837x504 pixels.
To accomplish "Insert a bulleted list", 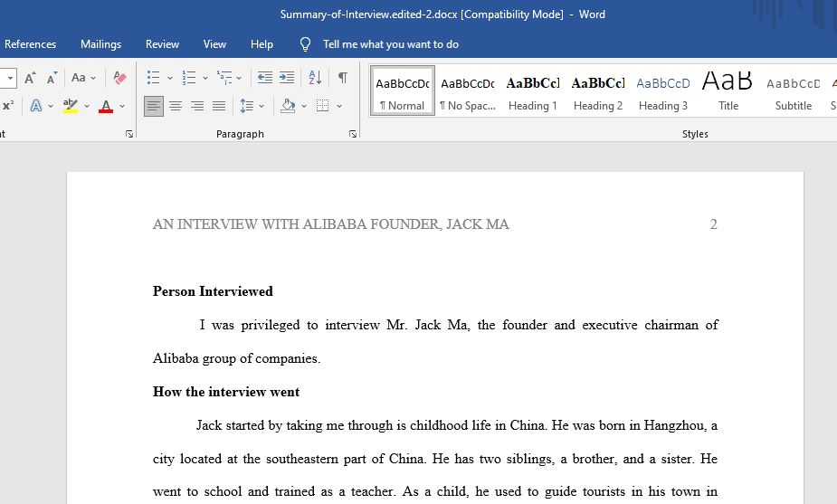I will point(153,78).
